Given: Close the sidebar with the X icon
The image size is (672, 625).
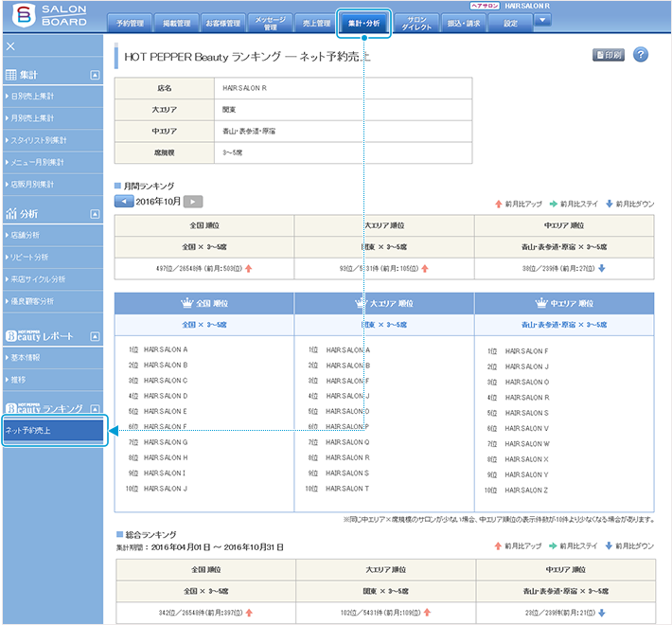Looking at the screenshot, I should click(10, 46).
